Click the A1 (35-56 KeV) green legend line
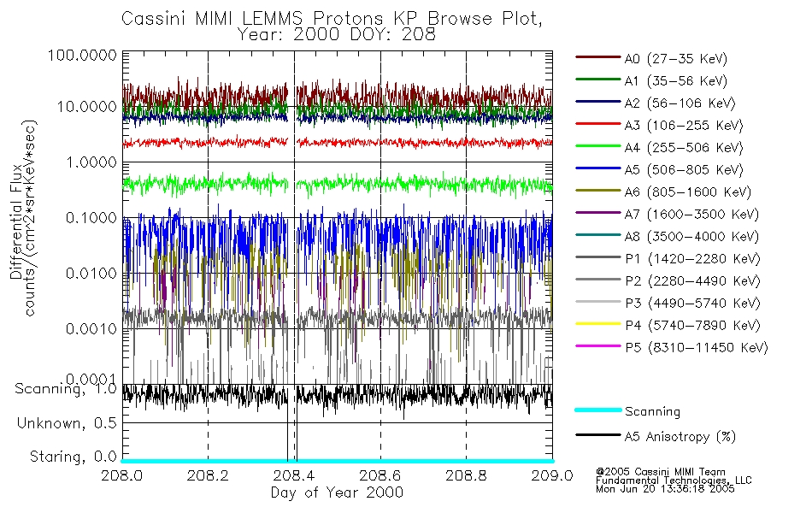 click(x=597, y=80)
